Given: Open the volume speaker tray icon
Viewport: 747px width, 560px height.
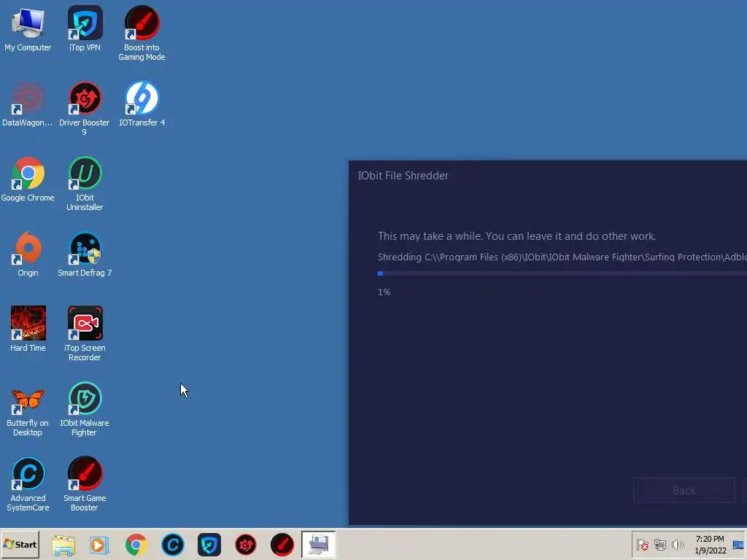Looking at the screenshot, I should (677, 545).
